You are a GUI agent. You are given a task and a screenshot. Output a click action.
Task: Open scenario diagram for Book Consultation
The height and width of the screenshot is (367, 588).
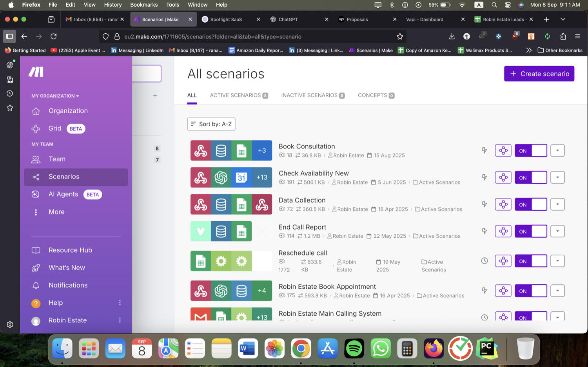click(503, 150)
